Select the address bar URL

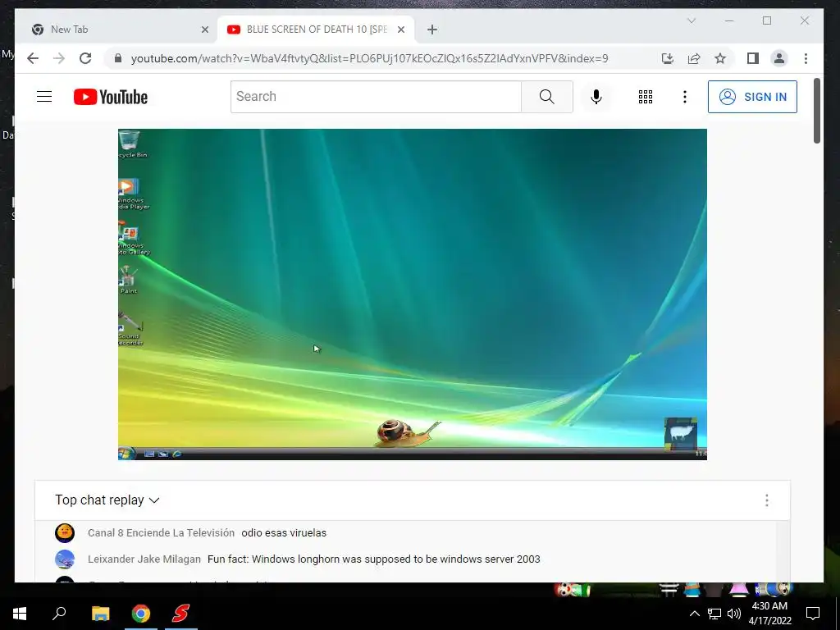click(370, 58)
